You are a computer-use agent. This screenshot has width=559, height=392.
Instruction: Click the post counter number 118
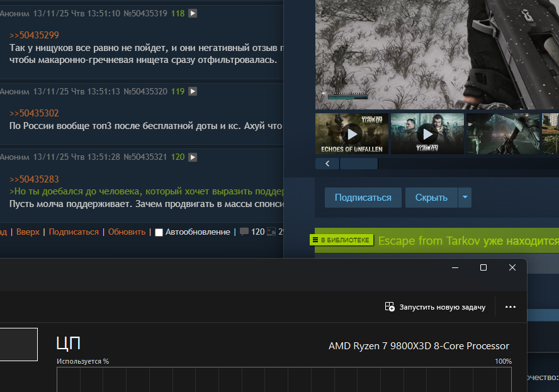pos(178,14)
